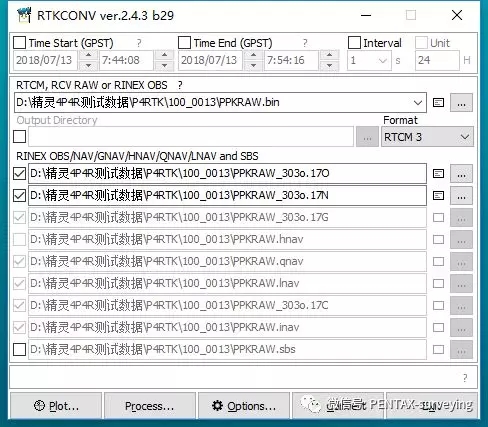Enable the PPKRAW.sbs output checkbox

tap(19, 349)
